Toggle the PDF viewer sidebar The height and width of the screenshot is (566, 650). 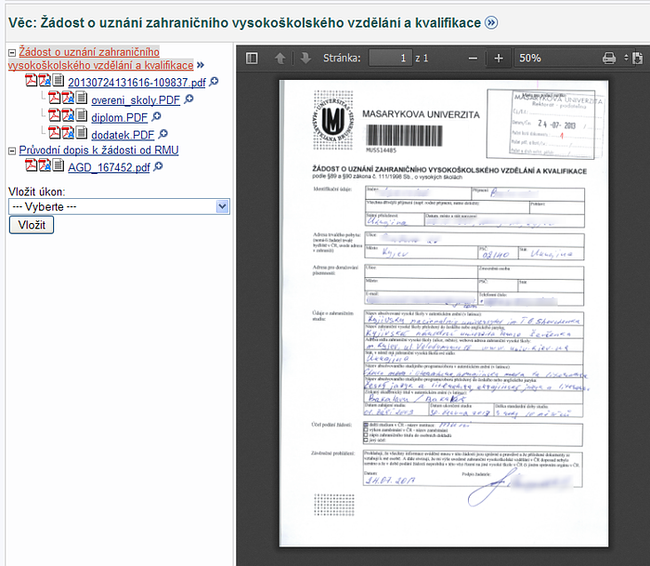tap(252, 58)
